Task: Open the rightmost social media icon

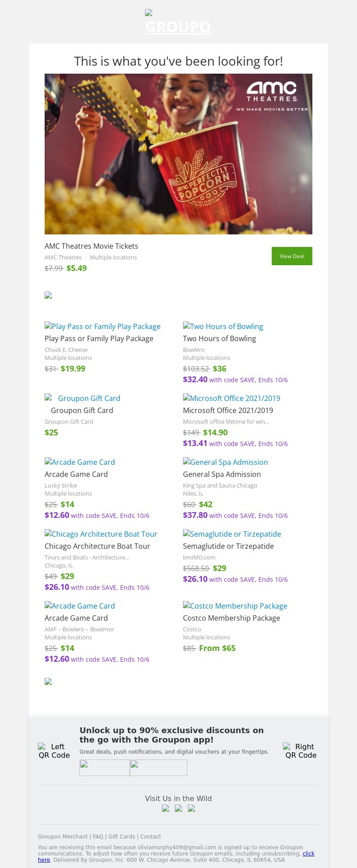Action: point(191,808)
